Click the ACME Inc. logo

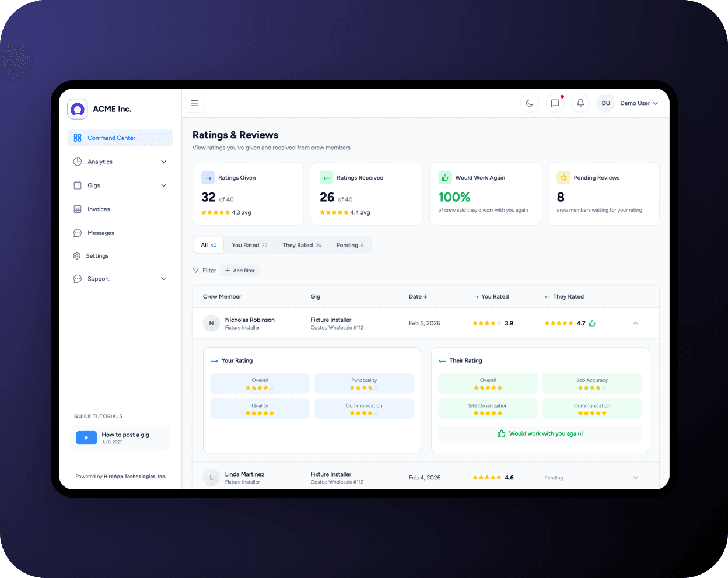[x=78, y=109]
